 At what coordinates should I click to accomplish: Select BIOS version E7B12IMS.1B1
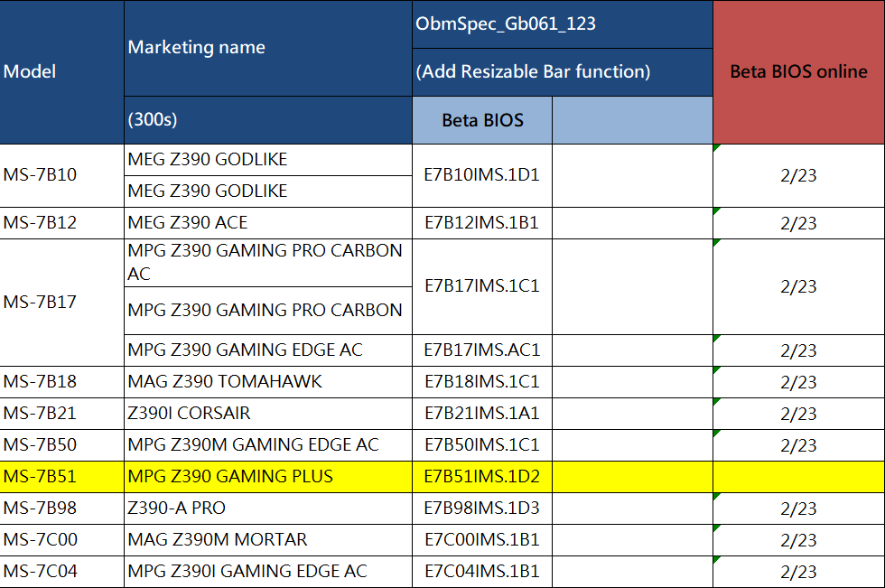(482, 223)
